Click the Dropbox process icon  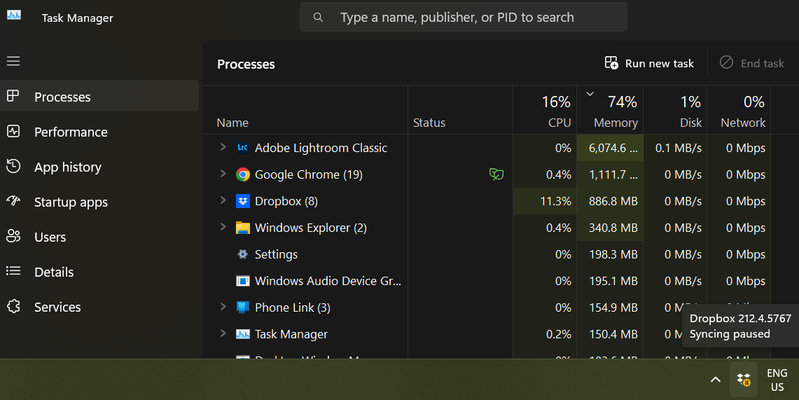pos(242,201)
